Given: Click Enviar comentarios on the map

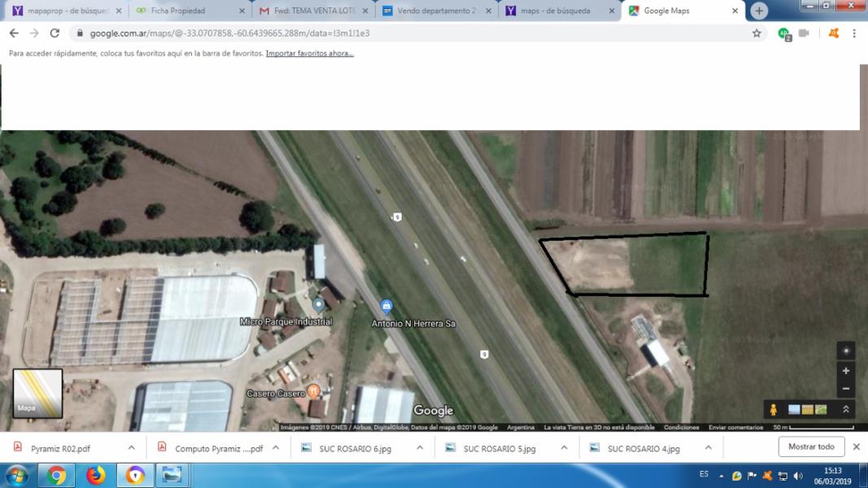Looking at the screenshot, I should pos(735,427).
